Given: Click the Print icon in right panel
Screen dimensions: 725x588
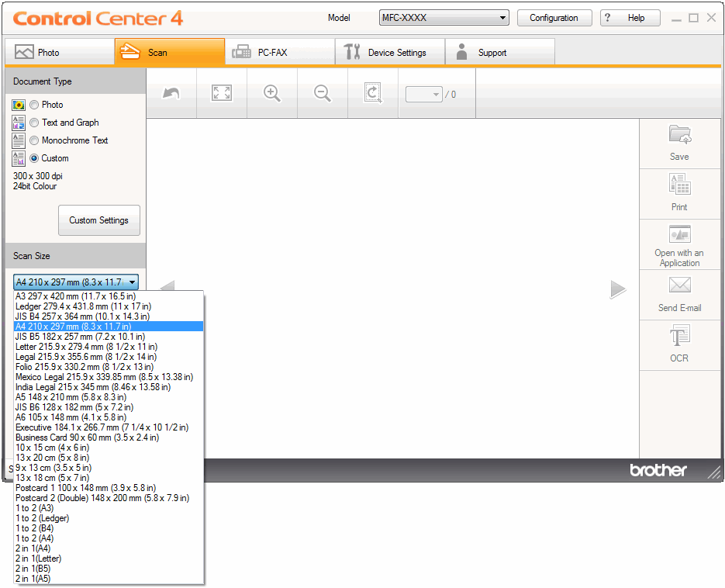Looking at the screenshot, I should pos(680,184).
